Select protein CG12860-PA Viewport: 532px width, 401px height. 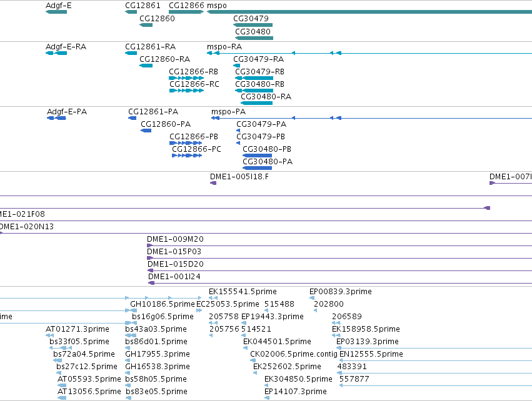click(x=146, y=131)
